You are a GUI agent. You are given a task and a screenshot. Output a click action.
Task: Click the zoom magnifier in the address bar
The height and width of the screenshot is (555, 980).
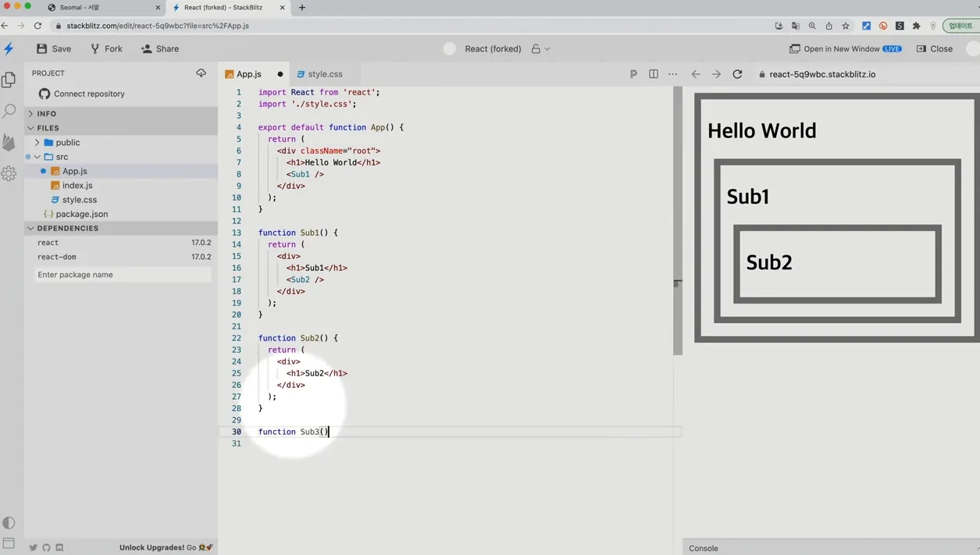(x=812, y=26)
